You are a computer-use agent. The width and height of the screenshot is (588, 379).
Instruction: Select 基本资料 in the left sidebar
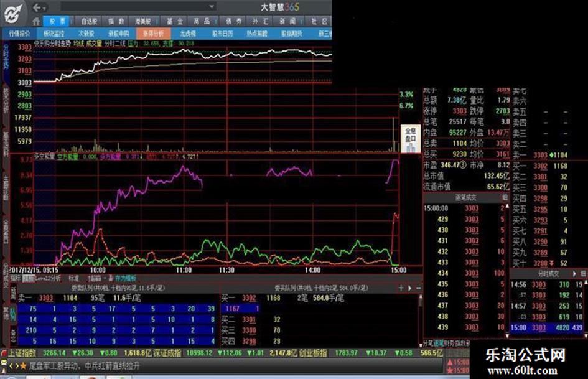6,144
